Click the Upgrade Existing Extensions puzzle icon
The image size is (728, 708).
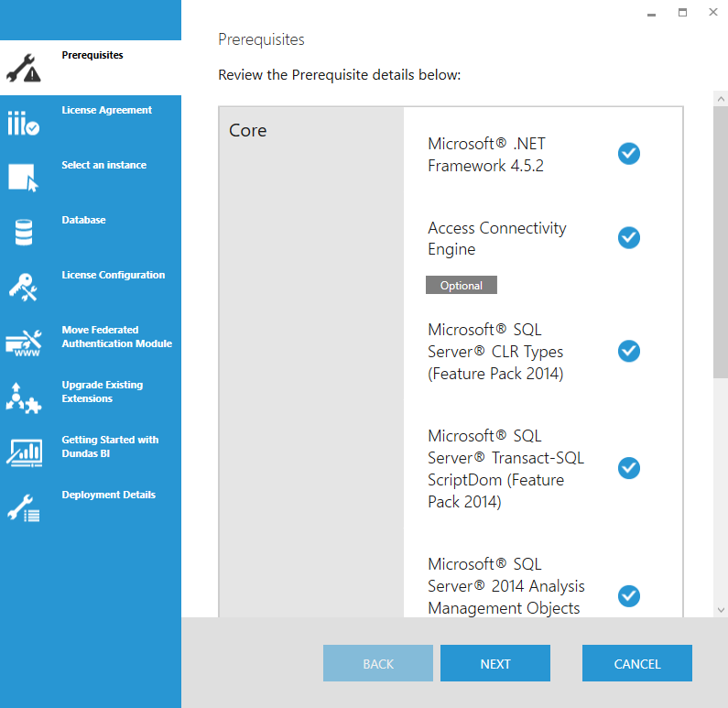(23, 398)
